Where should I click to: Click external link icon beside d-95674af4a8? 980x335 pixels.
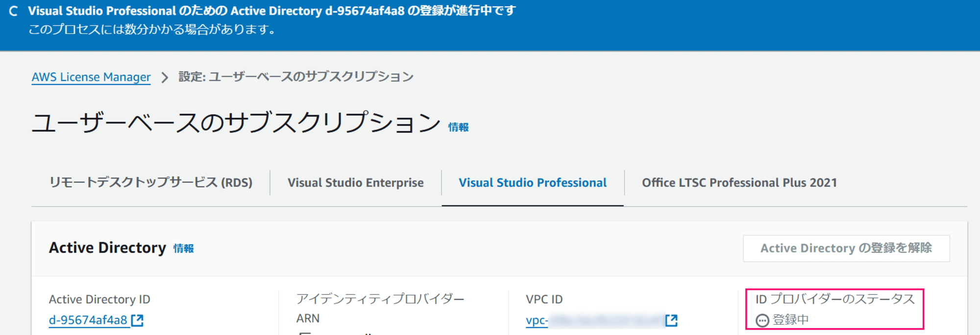[x=138, y=320]
